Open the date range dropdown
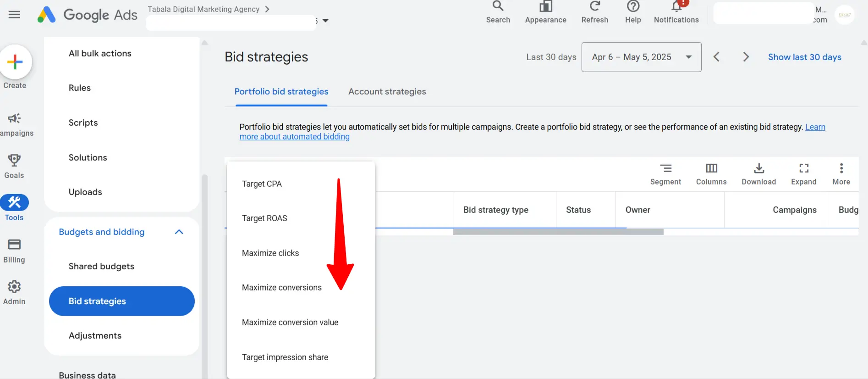The width and height of the screenshot is (868, 379). 641,57
